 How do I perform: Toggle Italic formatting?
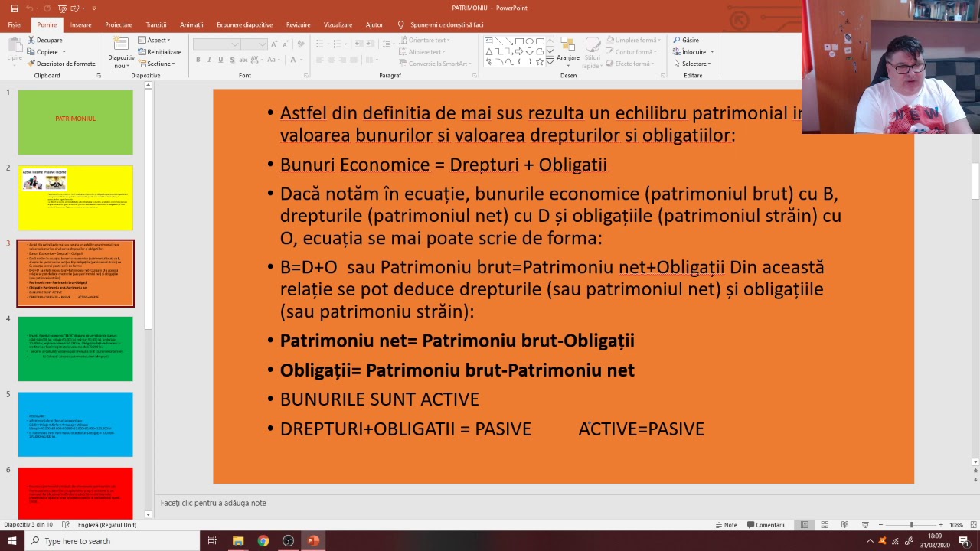210,60
